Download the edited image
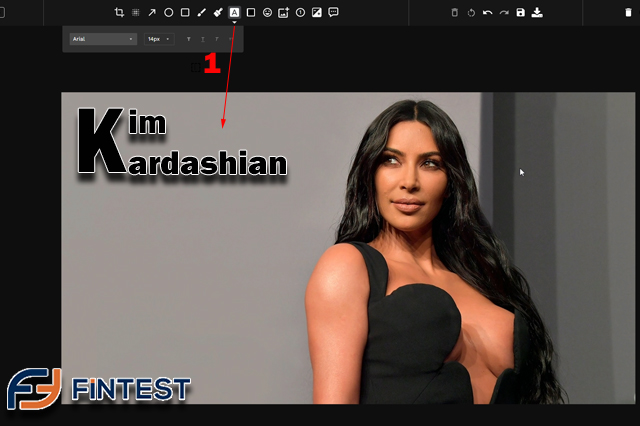 click(537, 13)
